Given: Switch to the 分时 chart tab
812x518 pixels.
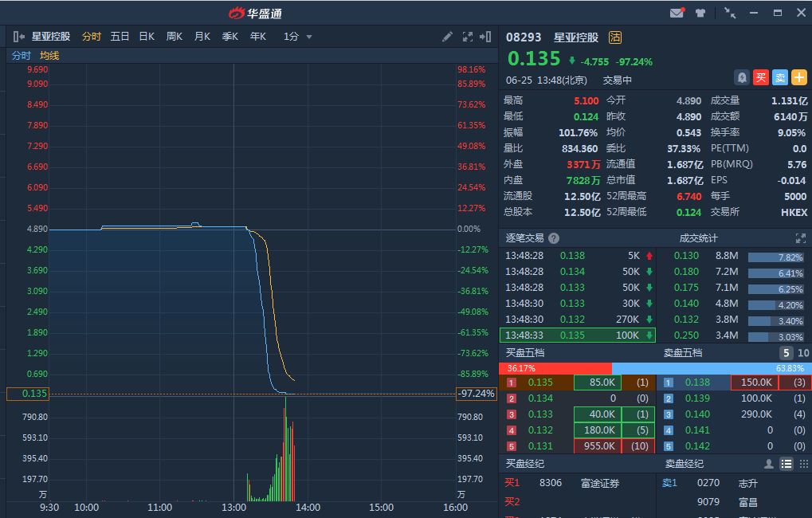Looking at the screenshot, I should click(91, 37).
